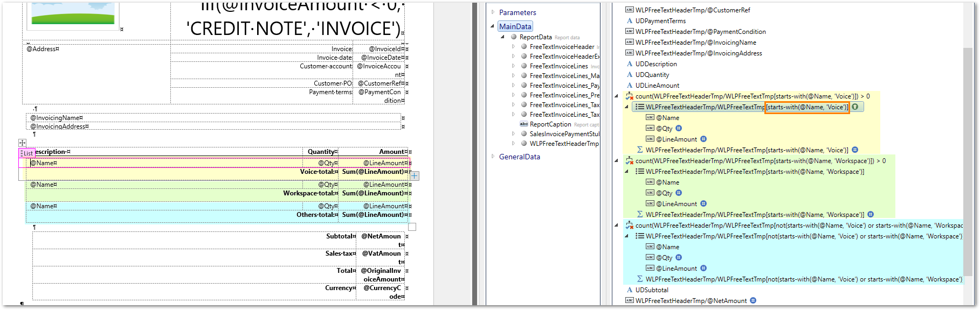The width and height of the screenshot is (980, 310).
Task: Click the Voice-total Sum(@LineAmount) cell
Action: click(x=373, y=172)
